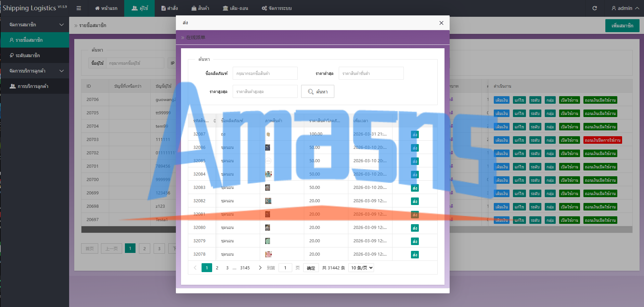Screen dimensions: 644x307
Task: Go to page 2 in dialog pagination
Action: 217,268
